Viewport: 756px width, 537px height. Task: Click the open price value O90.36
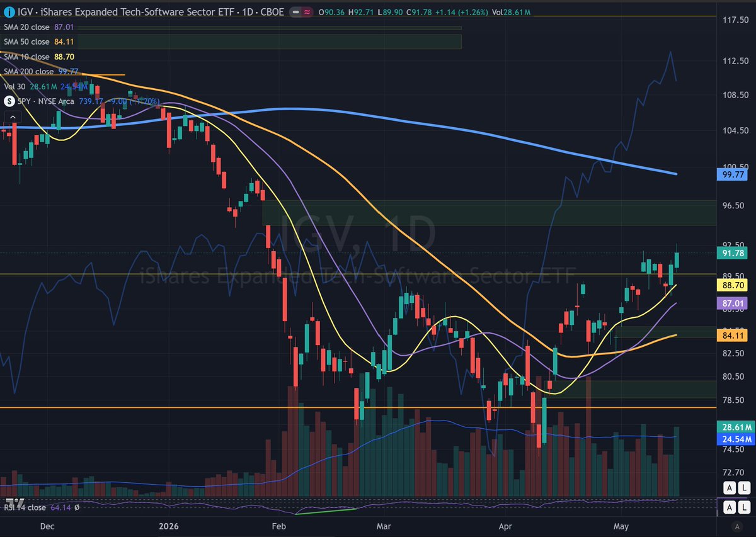(333, 11)
